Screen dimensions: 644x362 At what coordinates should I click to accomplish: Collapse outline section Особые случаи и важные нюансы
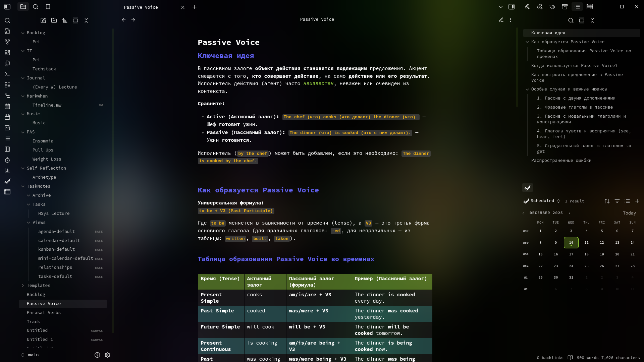pyautogui.click(x=527, y=89)
